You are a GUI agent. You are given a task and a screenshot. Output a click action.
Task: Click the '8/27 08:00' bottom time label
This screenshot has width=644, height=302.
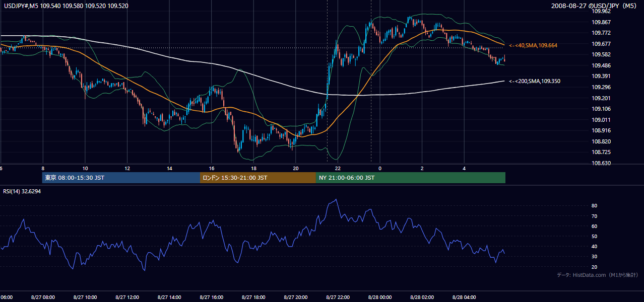coord(43,297)
